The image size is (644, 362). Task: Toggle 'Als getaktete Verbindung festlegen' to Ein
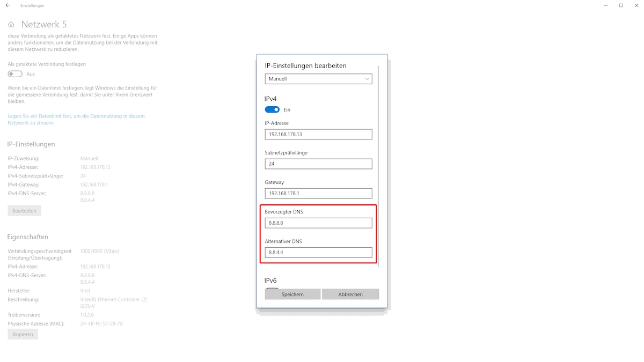(x=14, y=73)
